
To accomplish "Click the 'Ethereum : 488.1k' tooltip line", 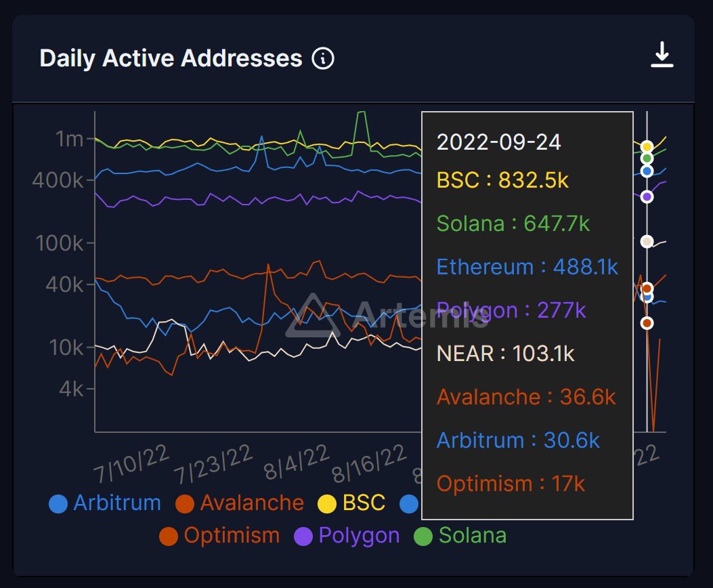I will (527, 266).
